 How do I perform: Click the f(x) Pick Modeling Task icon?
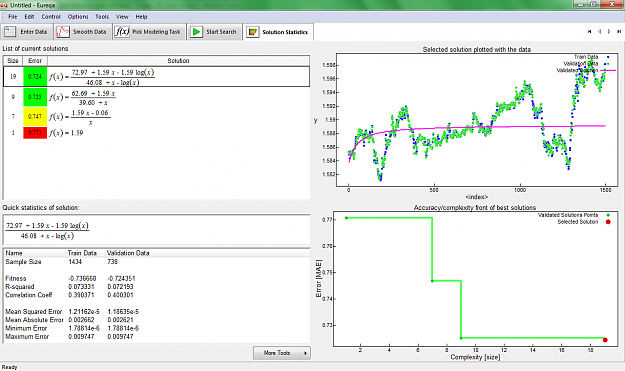[x=122, y=31]
